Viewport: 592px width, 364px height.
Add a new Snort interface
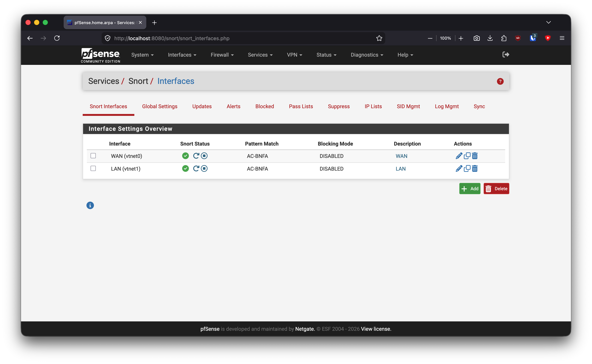(x=470, y=189)
